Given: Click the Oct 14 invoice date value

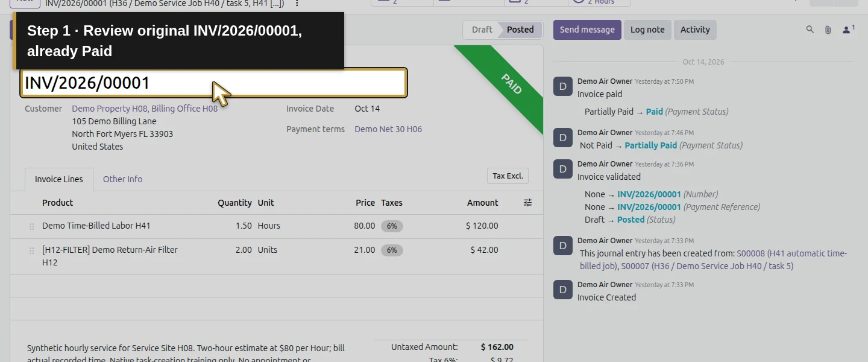Looking at the screenshot, I should [x=367, y=109].
